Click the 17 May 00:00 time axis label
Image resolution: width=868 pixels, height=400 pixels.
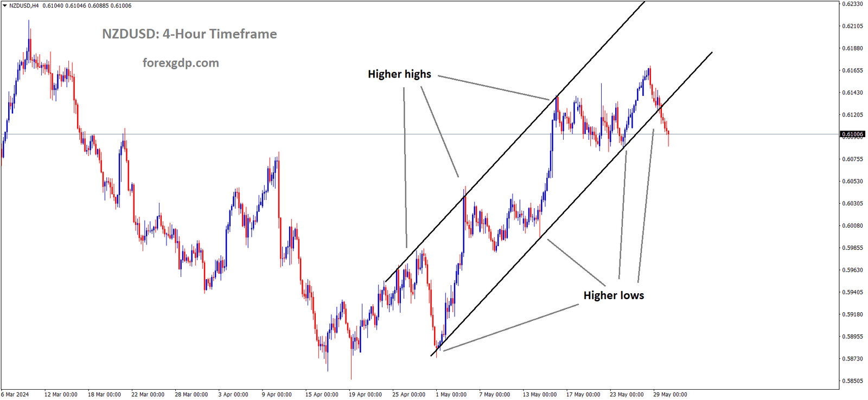click(x=583, y=394)
